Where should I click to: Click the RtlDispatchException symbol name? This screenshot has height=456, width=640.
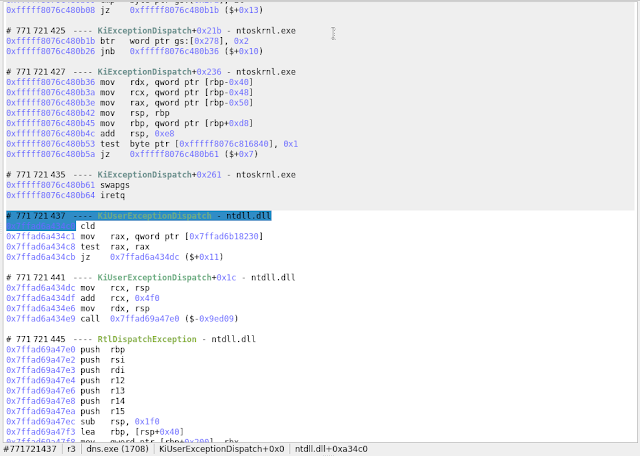(x=147, y=339)
